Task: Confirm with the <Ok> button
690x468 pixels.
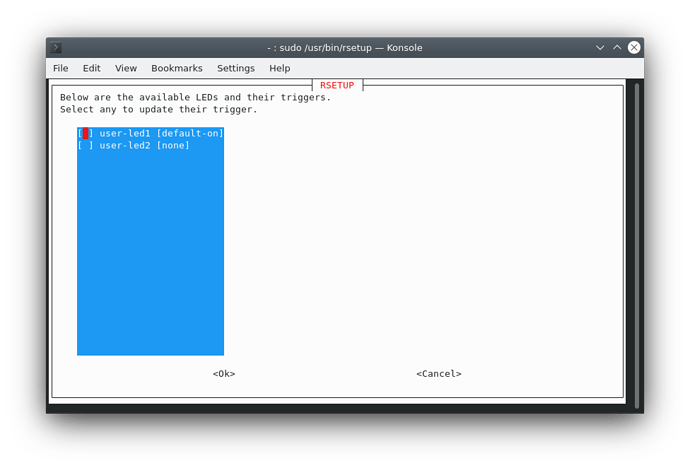Action: click(224, 373)
